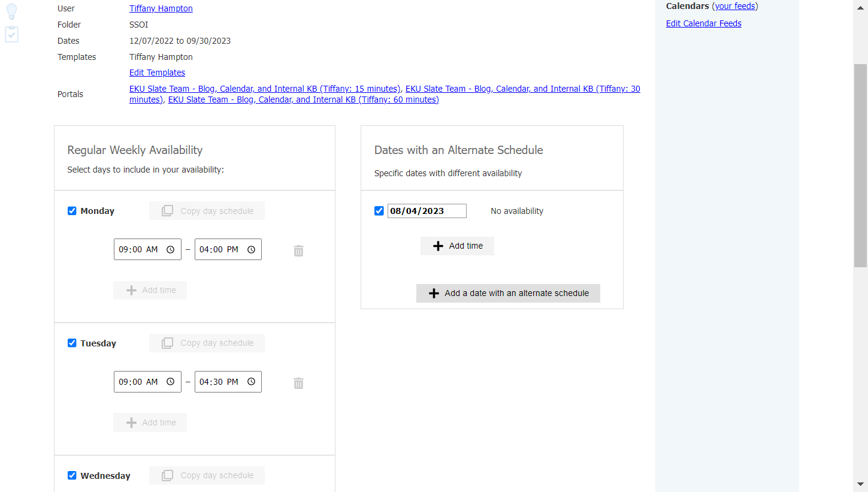Screen dimensions: 868x492
Task: Open the your feeds link
Action: [735, 6]
